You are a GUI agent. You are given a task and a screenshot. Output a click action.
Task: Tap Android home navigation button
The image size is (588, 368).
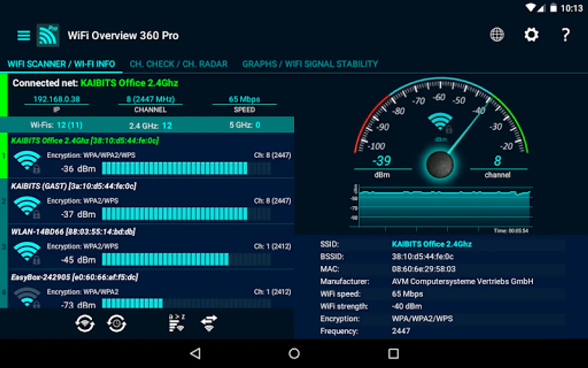[x=294, y=354]
